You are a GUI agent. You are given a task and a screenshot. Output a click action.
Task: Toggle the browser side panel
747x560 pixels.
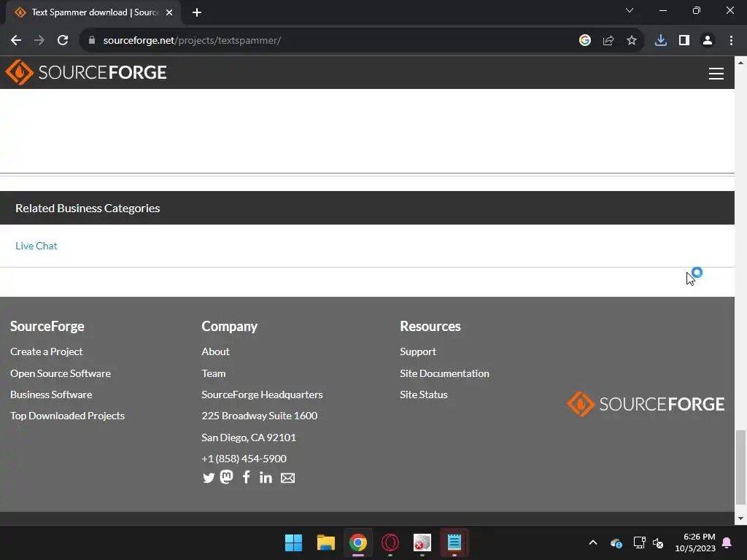click(x=684, y=41)
